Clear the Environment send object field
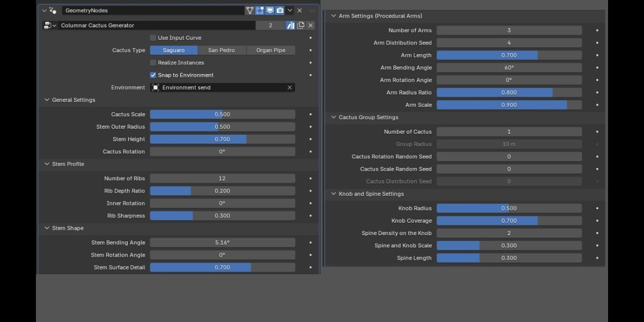Image resolution: width=644 pixels, height=322 pixels. (x=290, y=87)
